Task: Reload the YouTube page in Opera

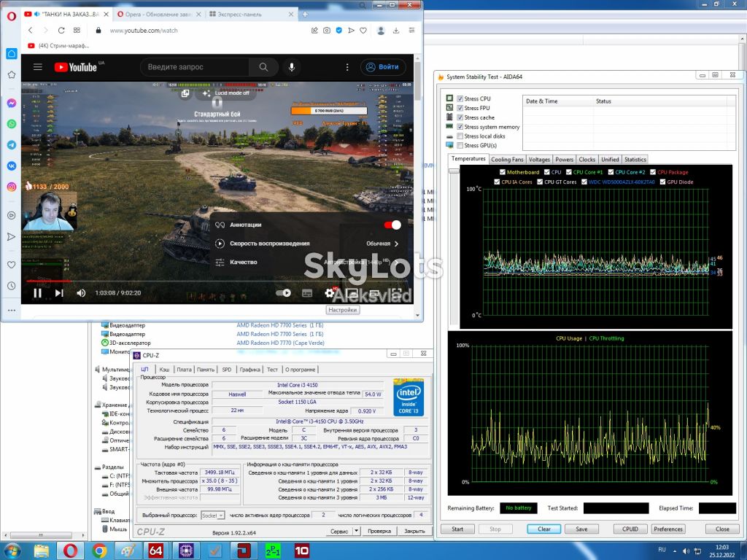Action: (61, 30)
